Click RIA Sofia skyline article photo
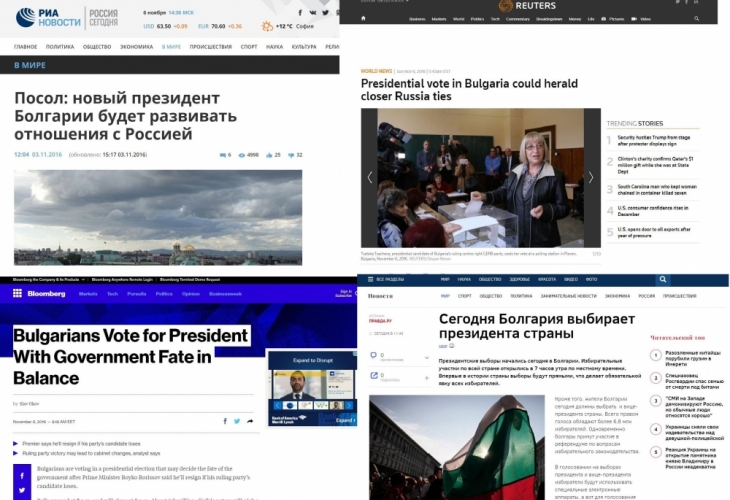 [x=158, y=217]
